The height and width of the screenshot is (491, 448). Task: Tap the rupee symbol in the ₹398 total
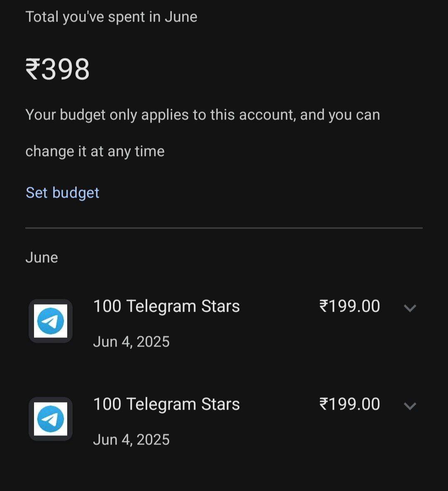33,68
